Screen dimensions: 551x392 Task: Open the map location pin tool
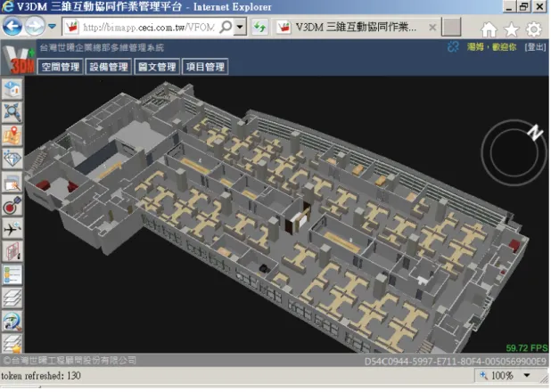(x=12, y=135)
